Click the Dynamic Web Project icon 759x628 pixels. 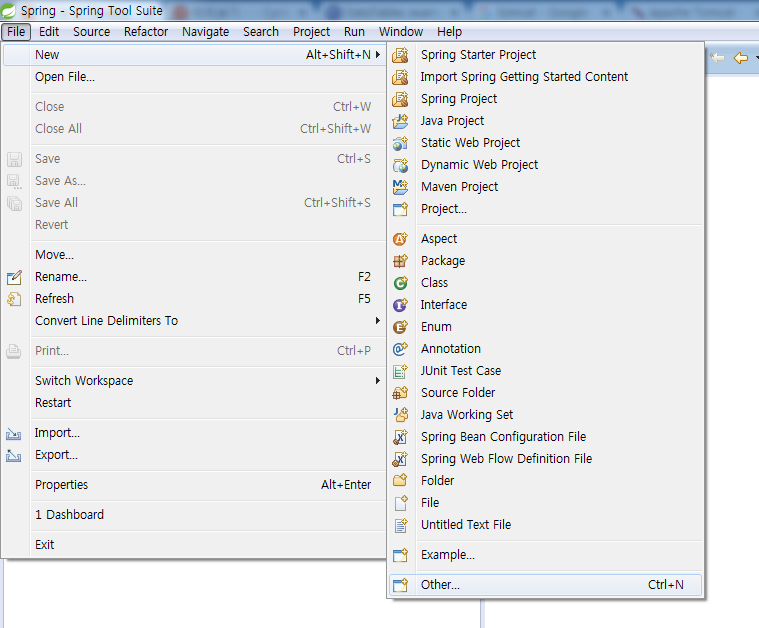(x=400, y=165)
